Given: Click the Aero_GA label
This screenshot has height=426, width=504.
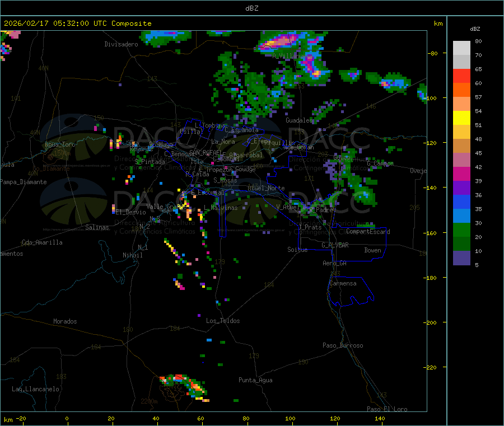Looking at the screenshot, I should 335,263.
